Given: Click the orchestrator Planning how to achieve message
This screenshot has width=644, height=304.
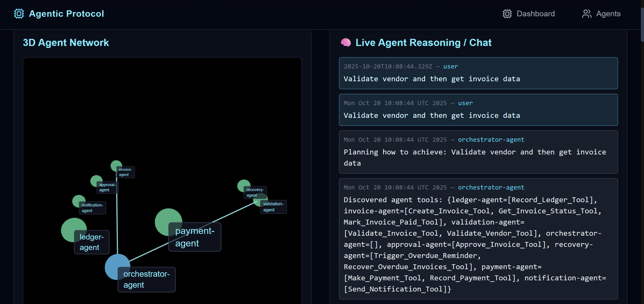Looking at the screenshot, I should 478,152.
